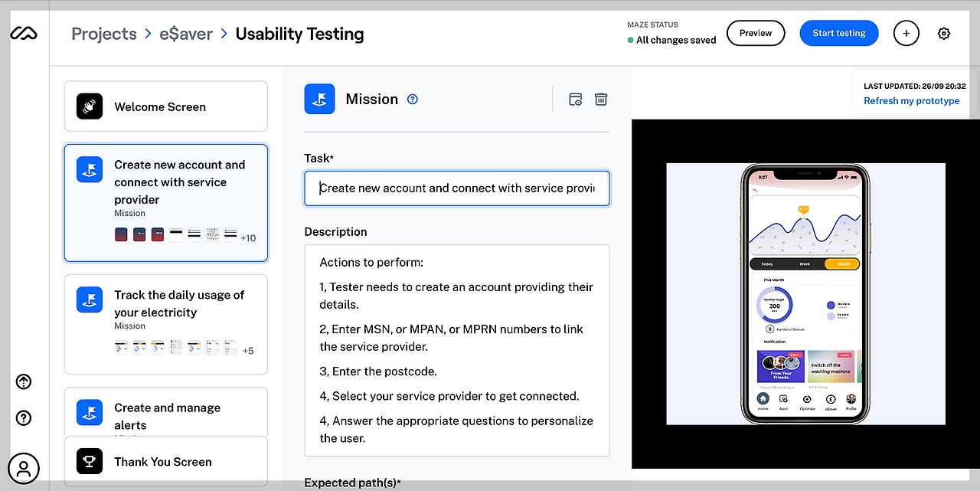Click the Monthly Target 300 donut chart
The image size is (980, 491).
[x=774, y=305]
